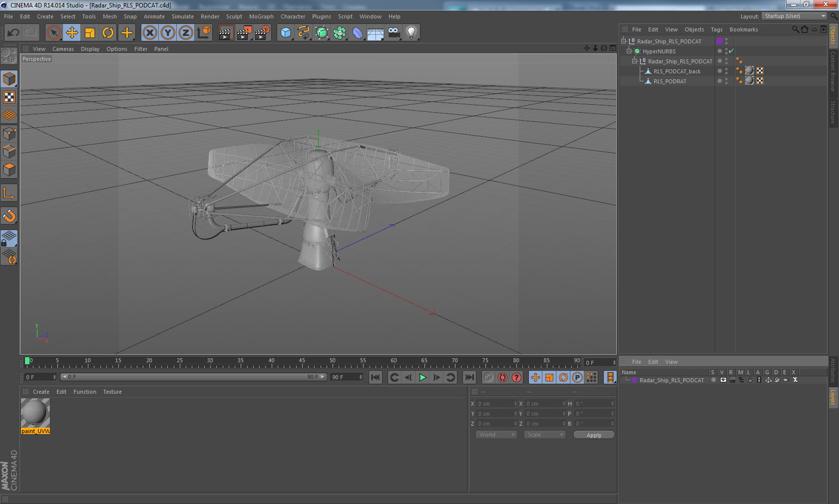This screenshot has width=839, height=504.
Task: Toggle viewport maximize icon
Action: (x=613, y=48)
